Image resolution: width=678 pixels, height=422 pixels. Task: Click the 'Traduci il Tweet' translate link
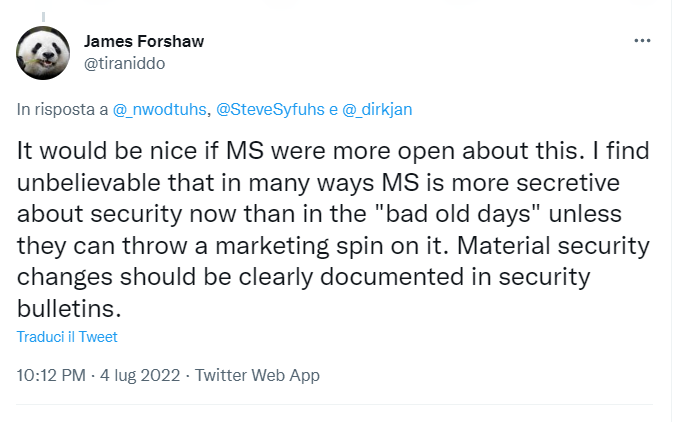[x=67, y=337]
